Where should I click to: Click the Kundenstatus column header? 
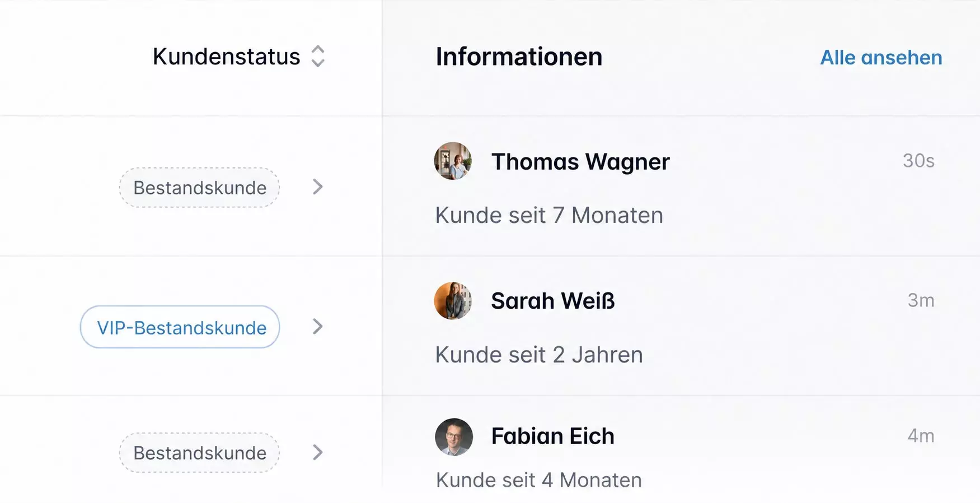(226, 57)
